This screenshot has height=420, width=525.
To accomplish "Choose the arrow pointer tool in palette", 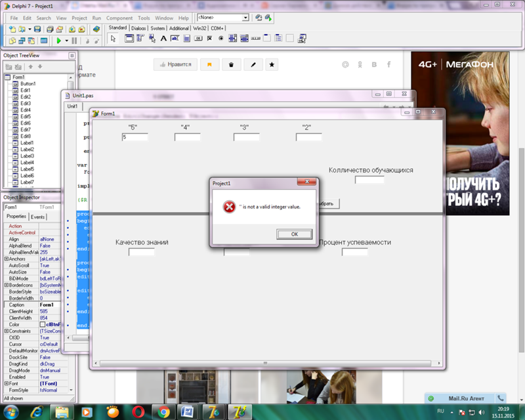I will 114,39.
